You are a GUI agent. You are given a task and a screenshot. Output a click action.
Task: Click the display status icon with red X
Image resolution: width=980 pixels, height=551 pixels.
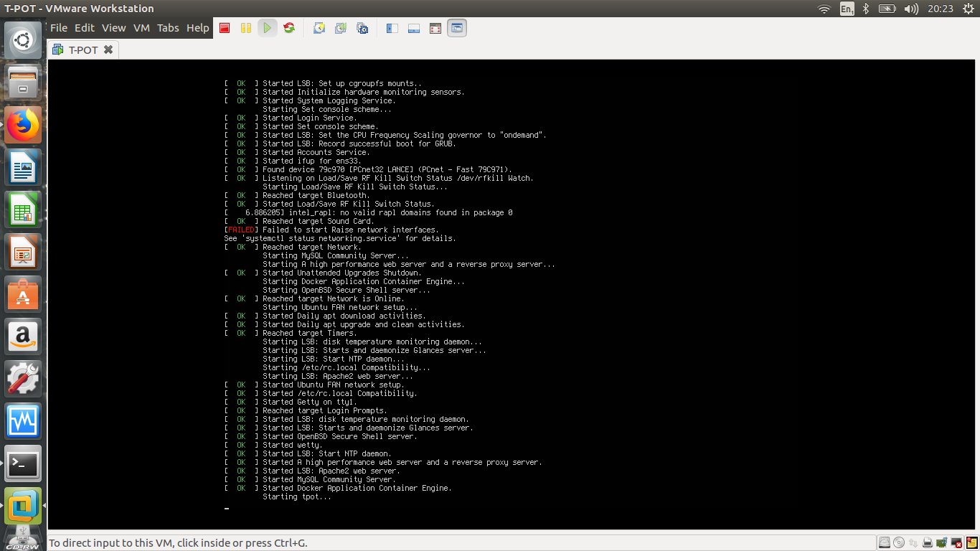[956, 542]
